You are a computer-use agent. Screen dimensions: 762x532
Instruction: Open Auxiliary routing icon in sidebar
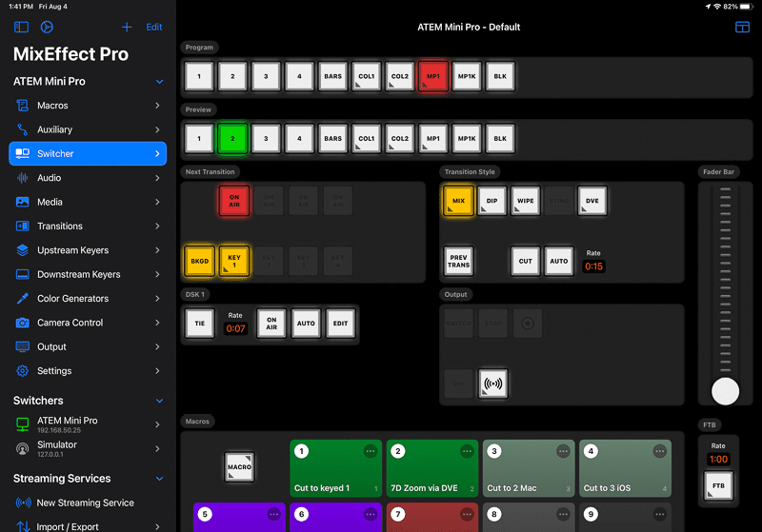pyautogui.click(x=22, y=129)
